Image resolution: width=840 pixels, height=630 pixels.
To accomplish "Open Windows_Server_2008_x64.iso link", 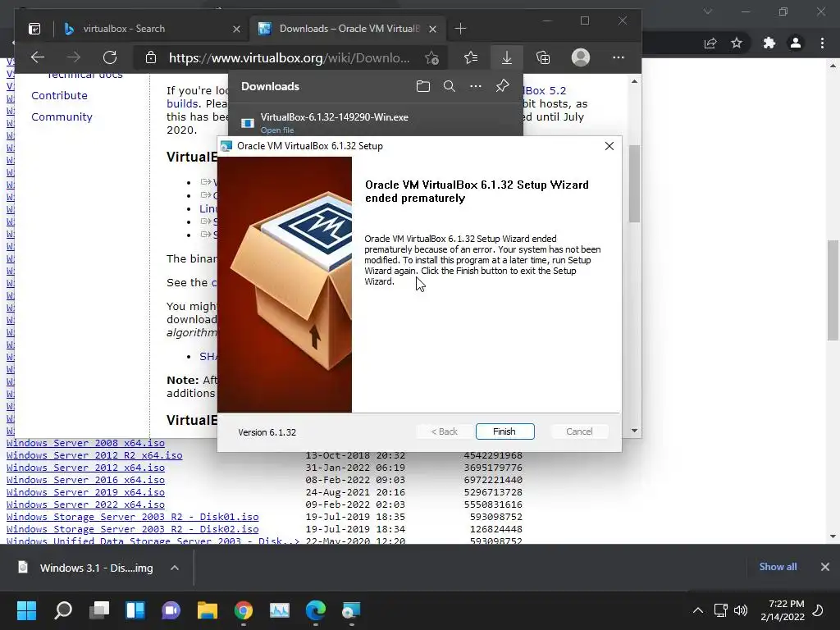I will [x=85, y=443].
